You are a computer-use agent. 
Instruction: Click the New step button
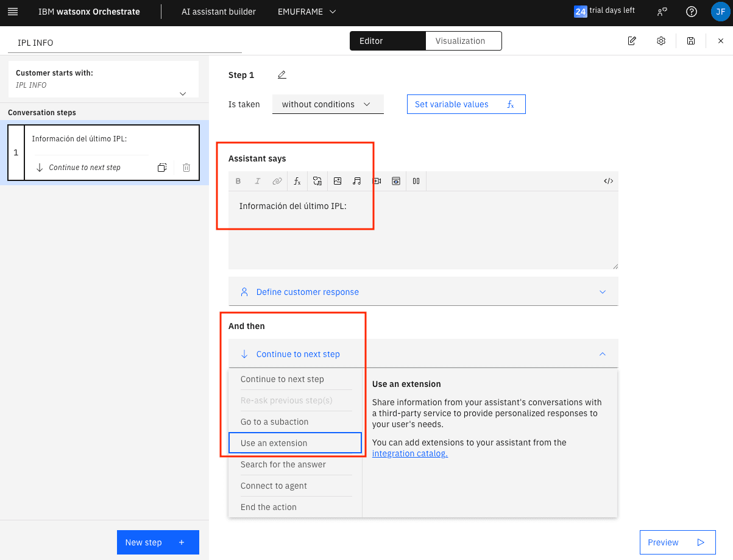point(158,542)
